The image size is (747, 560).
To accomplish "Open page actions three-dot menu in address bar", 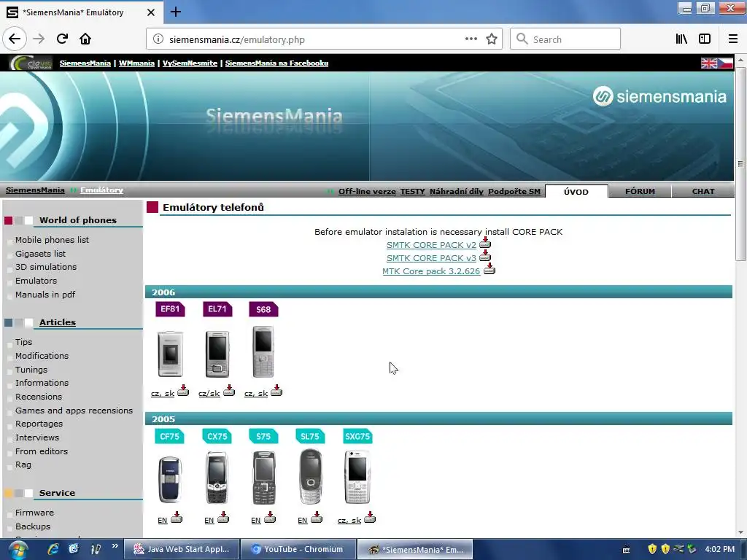I will click(x=471, y=39).
